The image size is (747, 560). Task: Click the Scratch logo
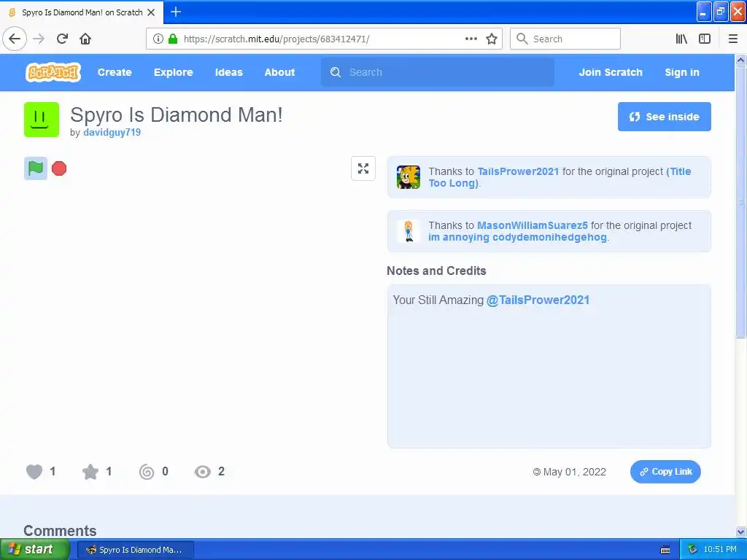coord(53,72)
